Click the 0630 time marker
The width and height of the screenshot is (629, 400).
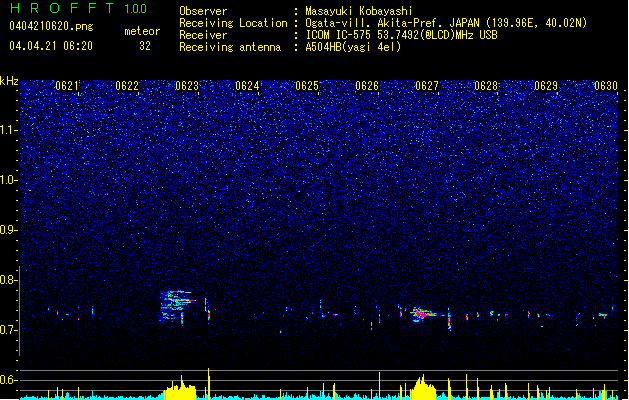point(606,86)
